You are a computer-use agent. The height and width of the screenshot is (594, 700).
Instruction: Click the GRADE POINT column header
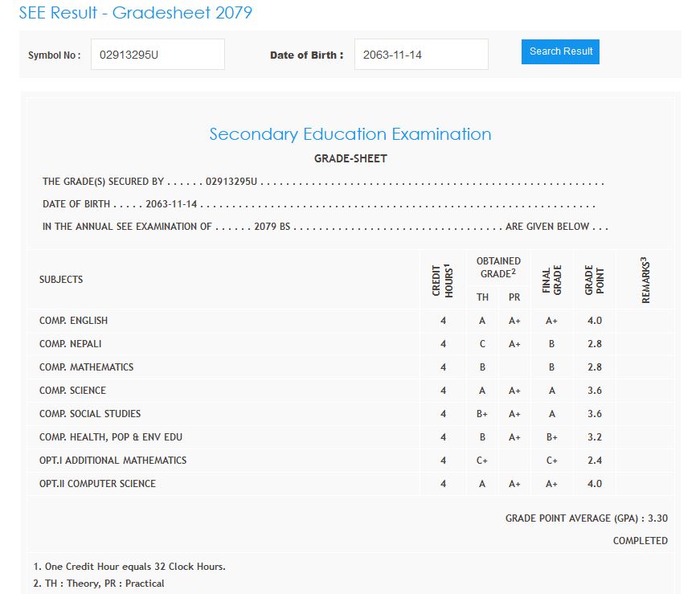click(x=594, y=280)
